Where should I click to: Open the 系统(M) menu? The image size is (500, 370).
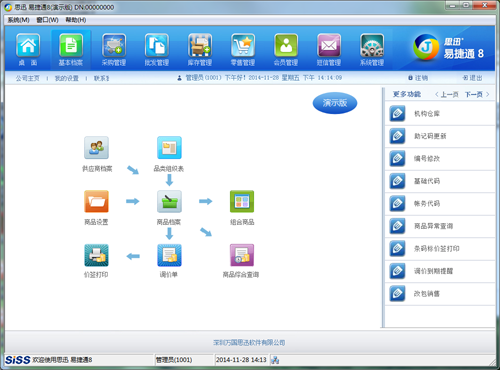19,20
